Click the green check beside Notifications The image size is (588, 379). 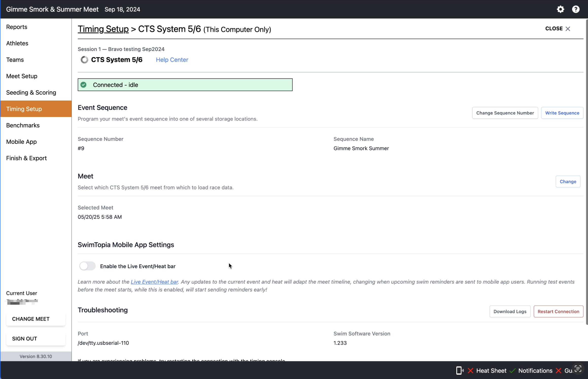click(512, 371)
